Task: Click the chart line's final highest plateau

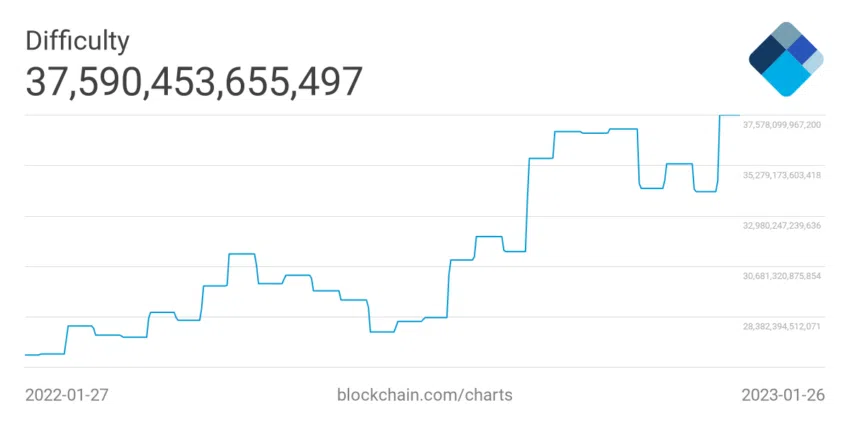Action: point(730,115)
